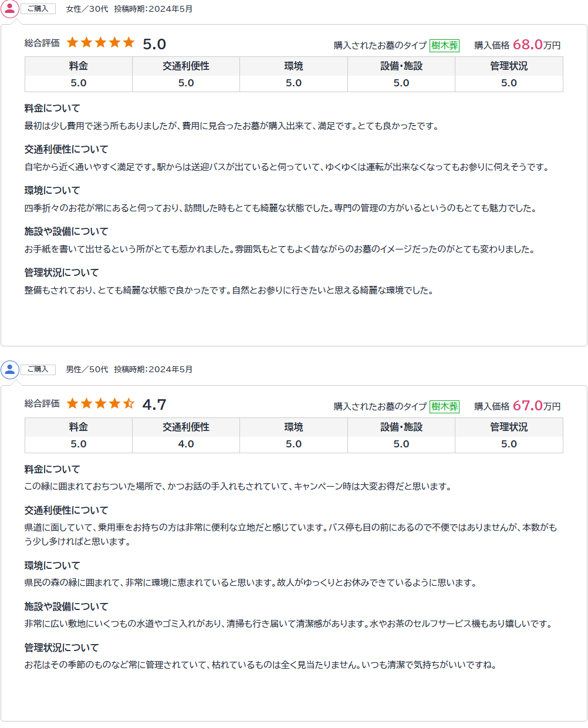Click the five-star rating in first review
Screen dimensions: 588x728
tap(100, 43)
